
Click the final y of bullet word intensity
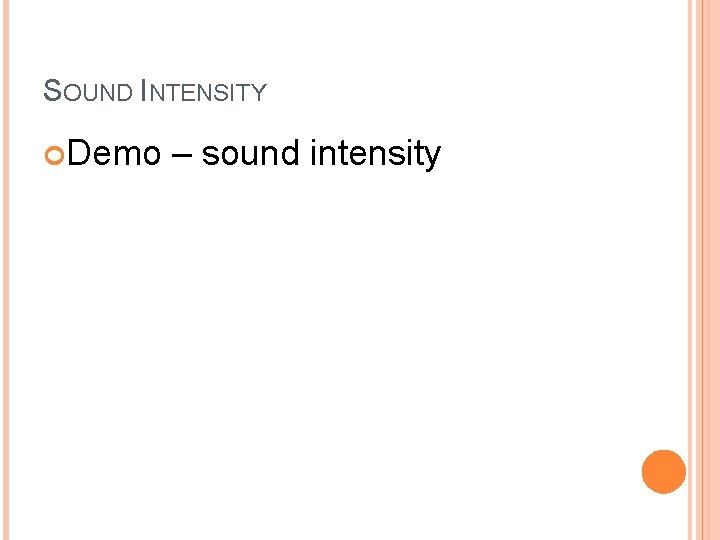tap(433, 159)
